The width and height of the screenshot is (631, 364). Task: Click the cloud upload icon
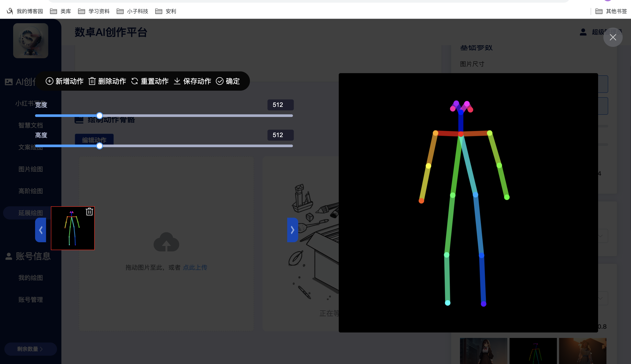click(166, 242)
